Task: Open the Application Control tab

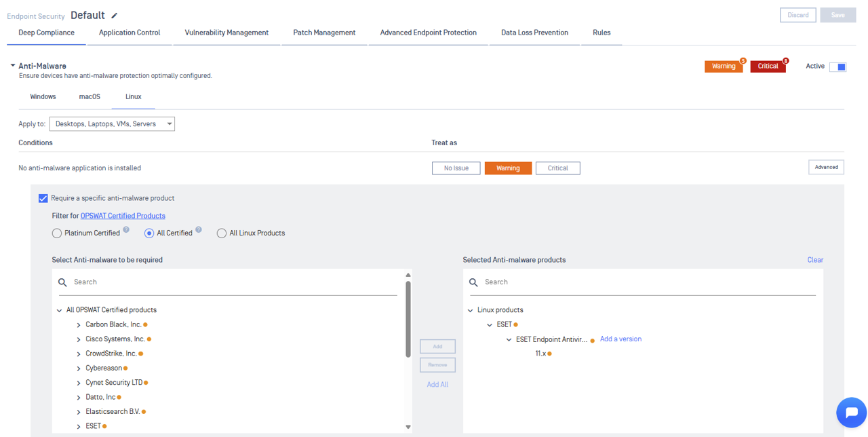Action: [x=130, y=33]
